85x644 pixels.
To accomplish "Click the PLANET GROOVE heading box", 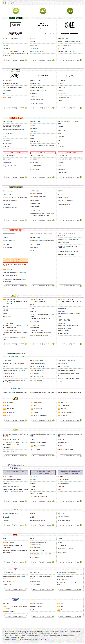I will 16,153.
